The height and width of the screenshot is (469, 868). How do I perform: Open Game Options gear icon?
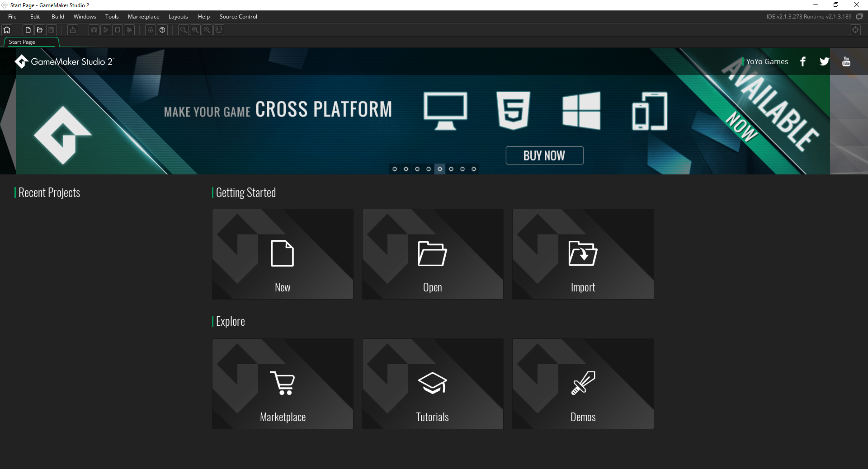pyautogui.click(x=151, y=30)
